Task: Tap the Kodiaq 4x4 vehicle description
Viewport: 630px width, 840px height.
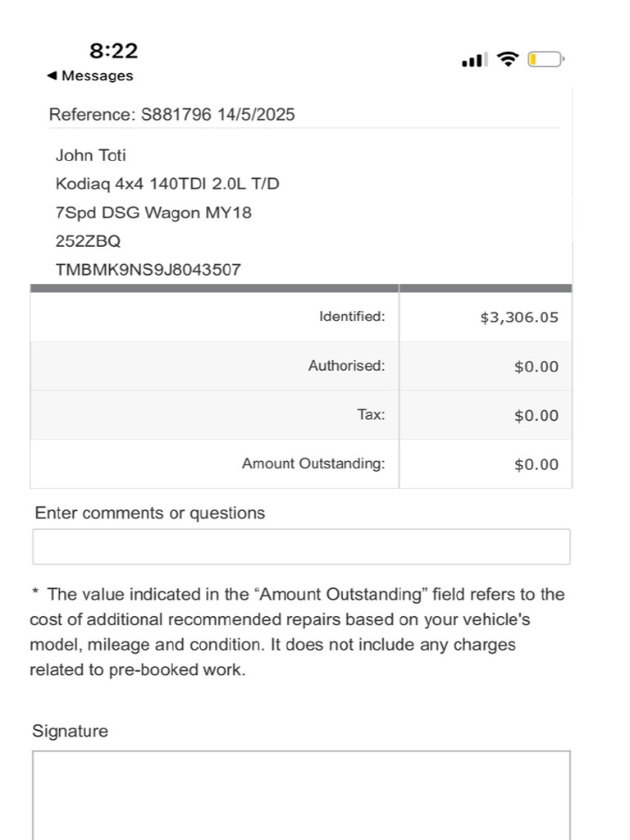Action: click(x=167, y=199)
